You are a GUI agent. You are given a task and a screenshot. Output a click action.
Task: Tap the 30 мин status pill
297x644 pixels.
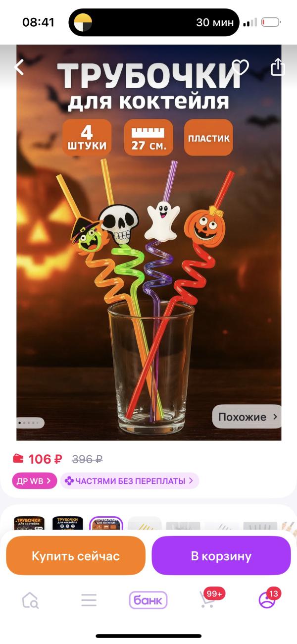pos(154,22)
